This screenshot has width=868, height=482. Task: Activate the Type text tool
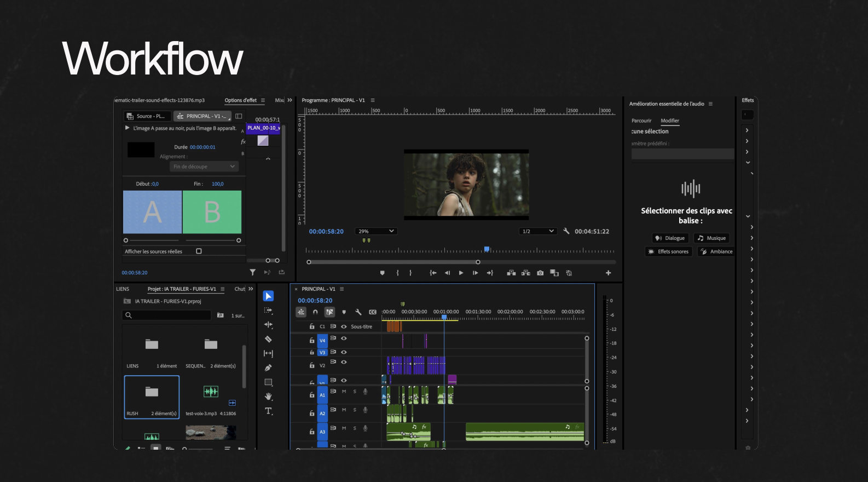[x=268, y=411]
